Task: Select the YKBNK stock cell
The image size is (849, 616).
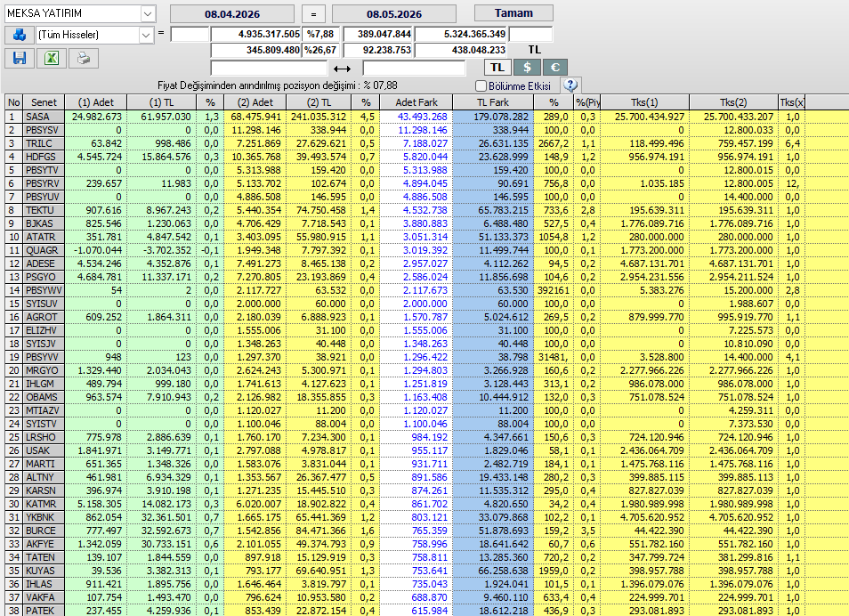Action: tap(44, 517)
